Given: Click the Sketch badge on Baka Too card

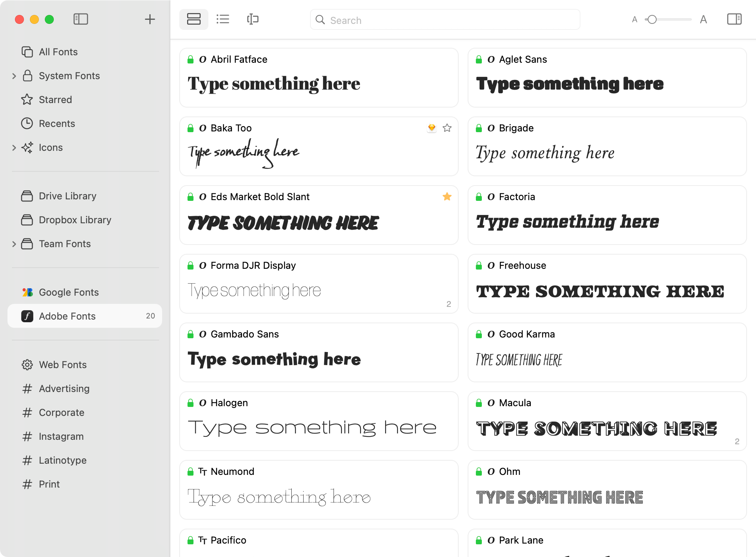Looking at the screenshot, I should point(431,128).
